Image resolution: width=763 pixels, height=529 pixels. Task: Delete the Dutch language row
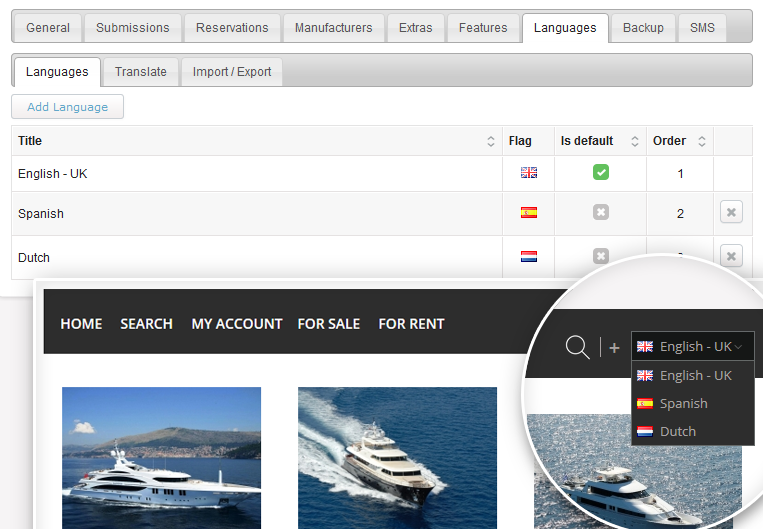pyautogui.click(x=731, y=256)
